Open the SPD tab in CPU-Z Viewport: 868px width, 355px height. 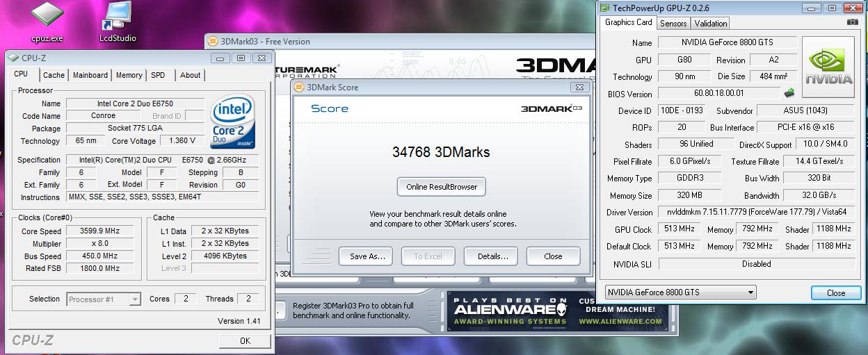158,75
